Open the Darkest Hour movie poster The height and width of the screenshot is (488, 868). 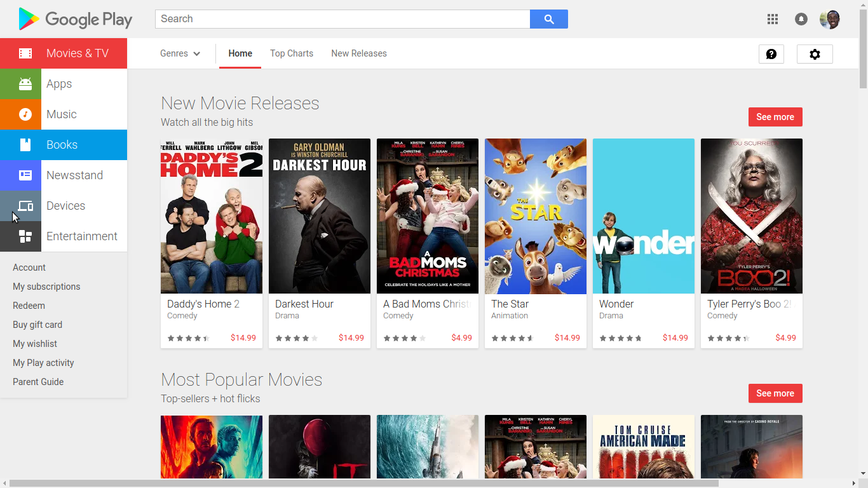click(320, 216)
